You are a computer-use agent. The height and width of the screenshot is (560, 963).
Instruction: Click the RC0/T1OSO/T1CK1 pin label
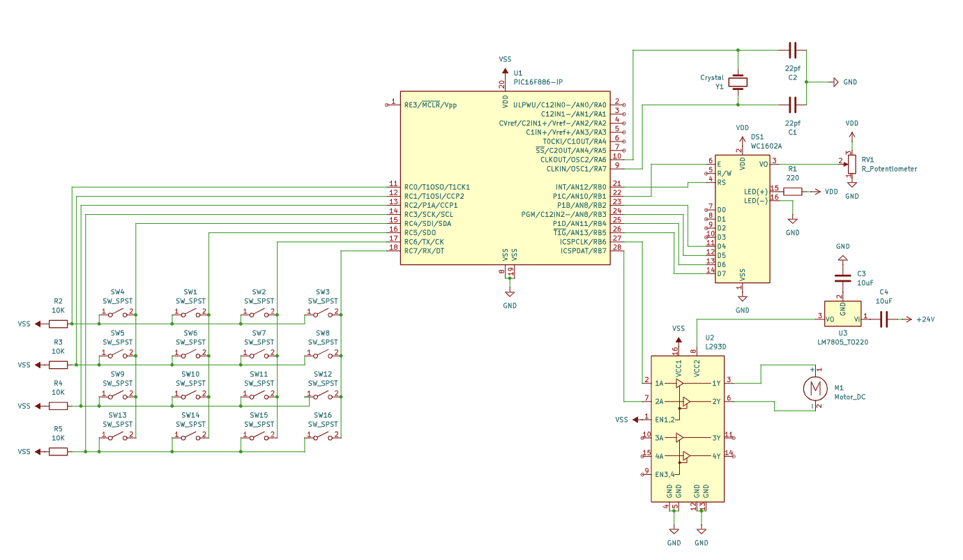click(437, 187)
